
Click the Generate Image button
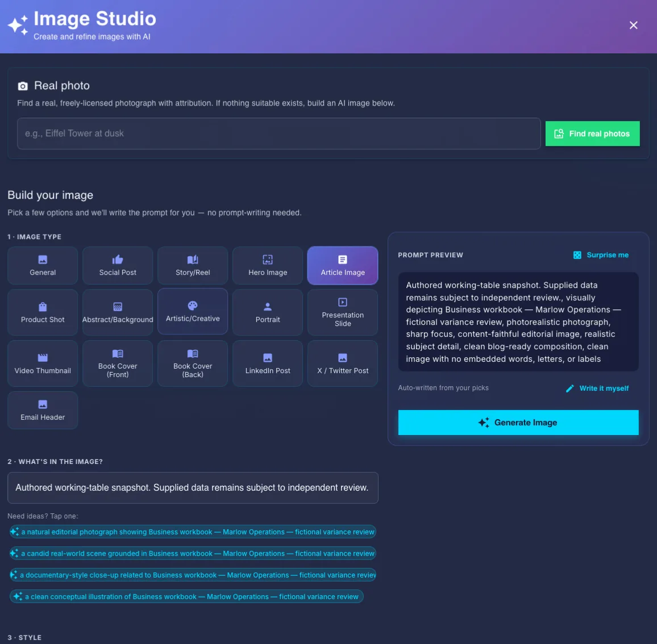point(518,423)
